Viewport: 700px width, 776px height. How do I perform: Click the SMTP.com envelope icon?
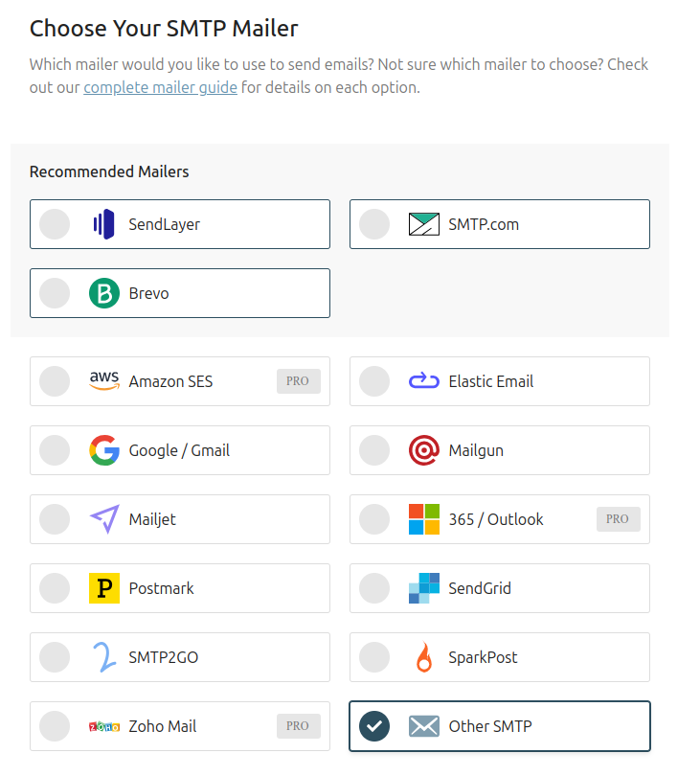pyautogui.click(x=424, y=224)
